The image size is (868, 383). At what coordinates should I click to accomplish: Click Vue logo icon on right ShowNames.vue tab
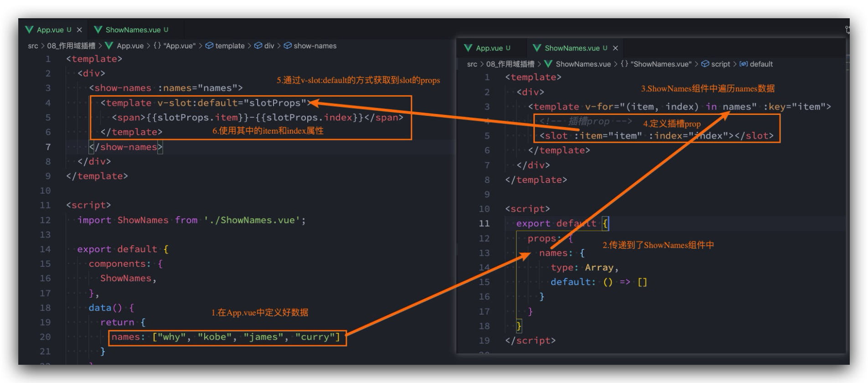point(537,48)
